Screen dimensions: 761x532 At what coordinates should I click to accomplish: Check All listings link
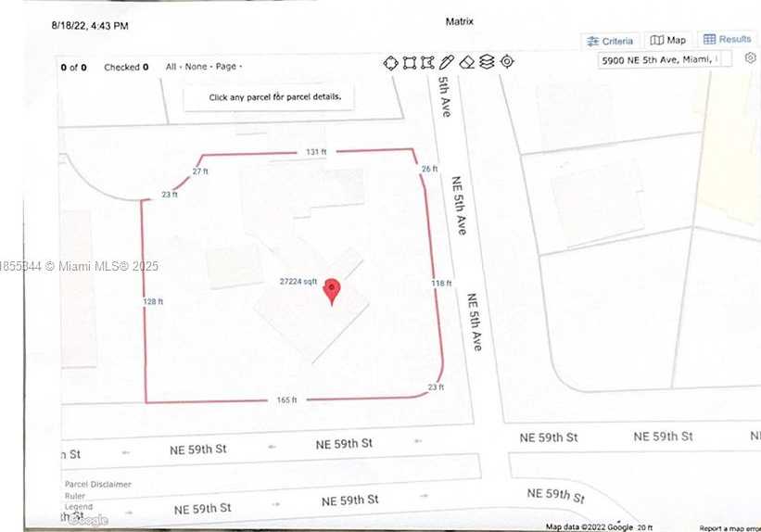171,67
